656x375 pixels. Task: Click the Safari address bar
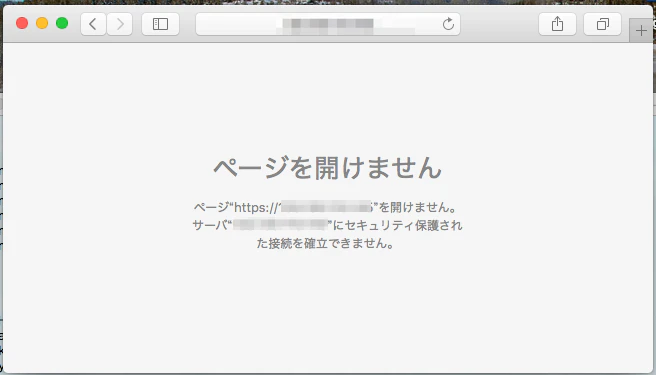point(328,24)
